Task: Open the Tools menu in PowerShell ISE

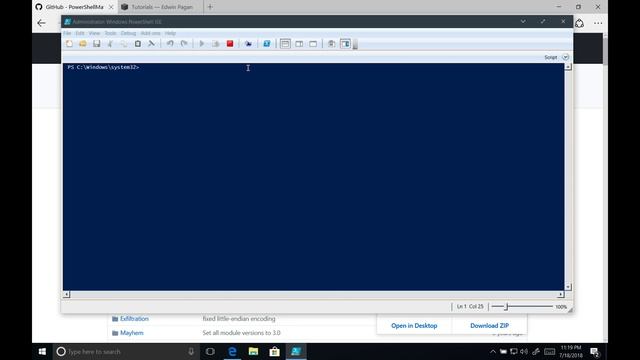Action: [x=111, y=33]
